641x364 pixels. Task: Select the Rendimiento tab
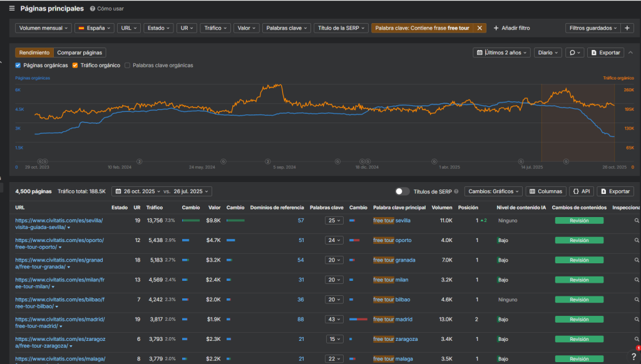(x=34, y=53)
